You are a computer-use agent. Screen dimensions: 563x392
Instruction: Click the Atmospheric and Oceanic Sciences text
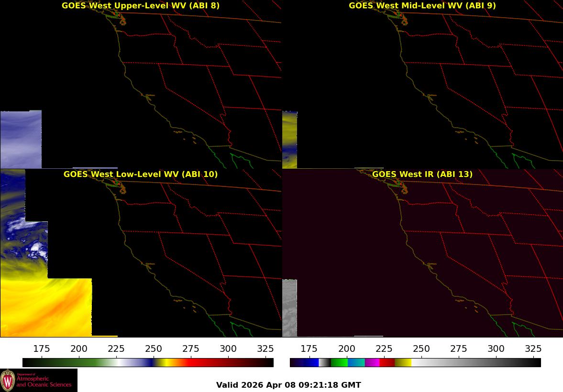44,381
